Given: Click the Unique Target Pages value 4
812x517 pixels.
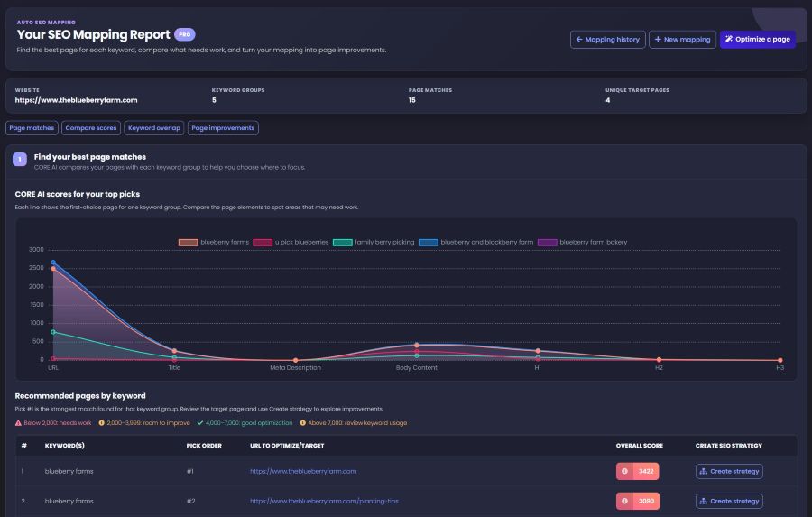Looking at the screenshot, I should pos(607,100).
